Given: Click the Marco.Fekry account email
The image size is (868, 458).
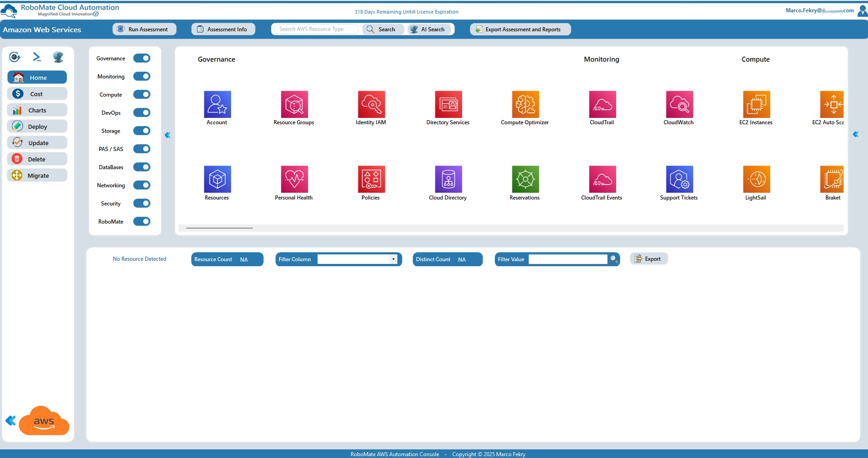Looking at the screenshot, I should coord(820,10).
